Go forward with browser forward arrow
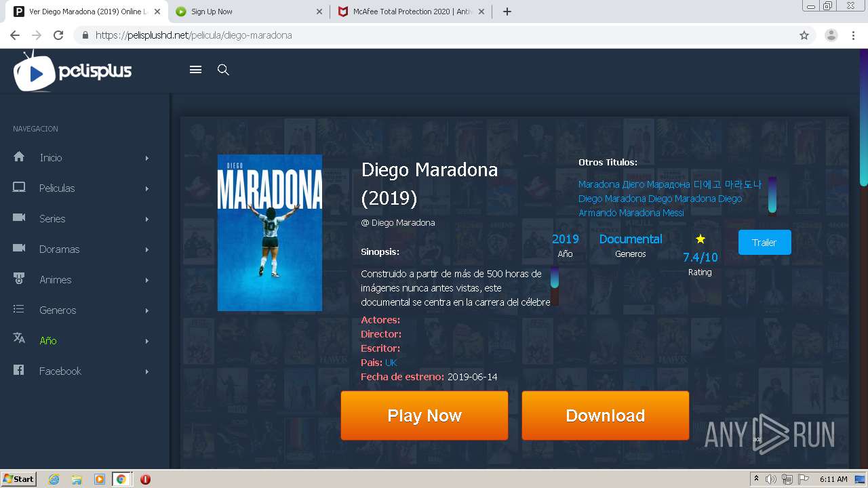868x488 pixels. pyautogui.click(x=37, y=35)
